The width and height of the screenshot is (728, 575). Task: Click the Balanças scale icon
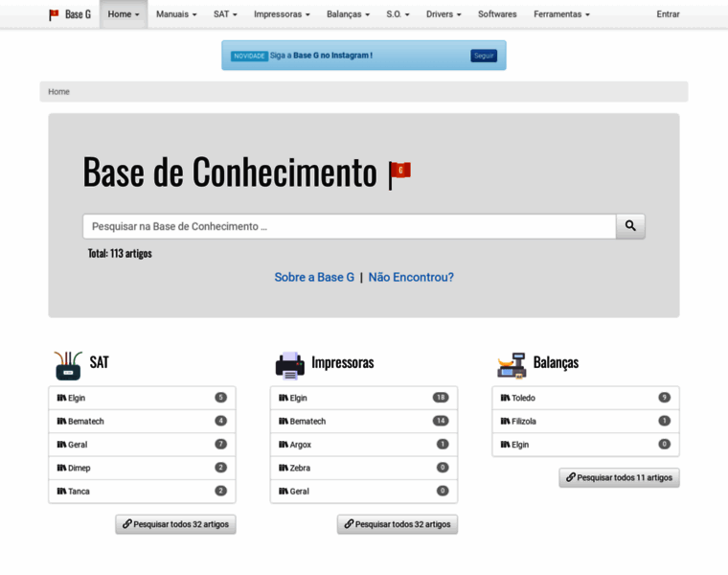(512, 364)
